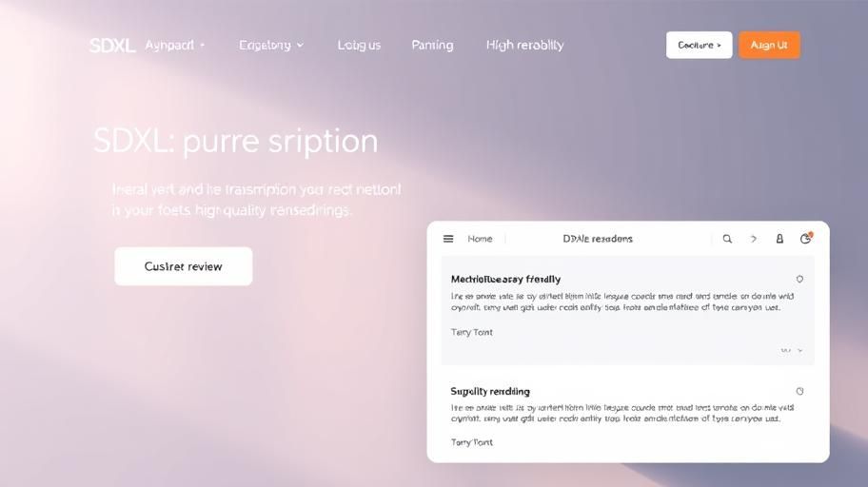The width and height of the screenshot is (868, 487).
Task: Open the hamburger menu in card
Action: (448, 239)
